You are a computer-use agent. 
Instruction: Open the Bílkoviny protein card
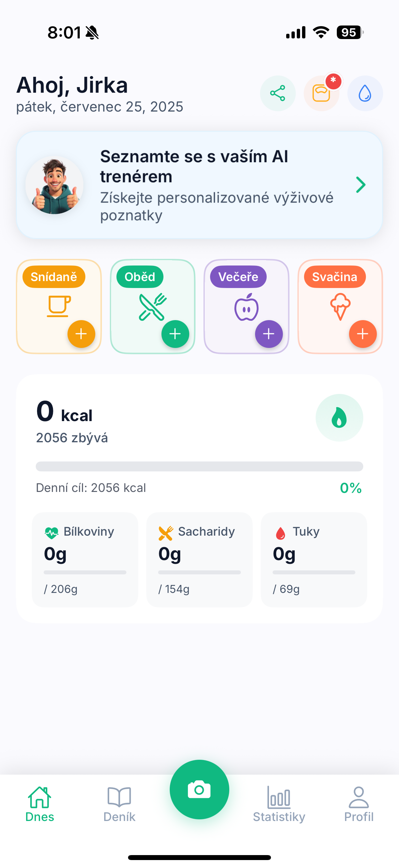coord(85,559)
